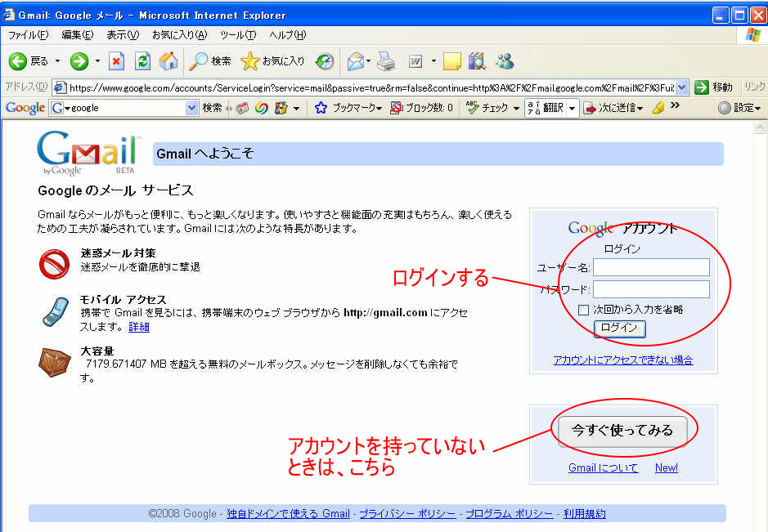Refresh the page with the green arrows icon
The image size is (768, 532).
(x=142, y=61)
